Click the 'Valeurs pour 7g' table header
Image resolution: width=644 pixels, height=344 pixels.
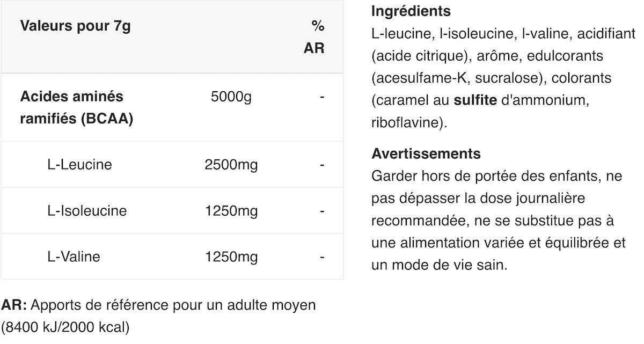(x=75, y=26)
